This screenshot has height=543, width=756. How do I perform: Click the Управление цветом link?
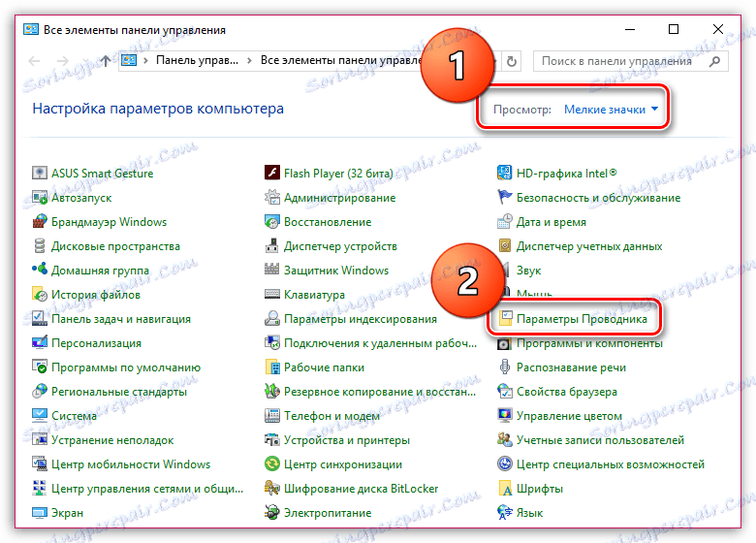tap(569, 416)
